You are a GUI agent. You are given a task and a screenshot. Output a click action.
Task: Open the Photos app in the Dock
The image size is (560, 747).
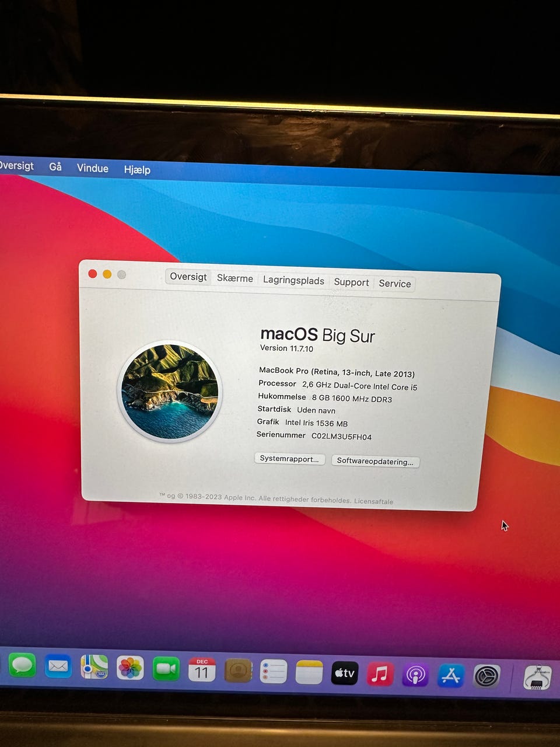coord(130,668)
